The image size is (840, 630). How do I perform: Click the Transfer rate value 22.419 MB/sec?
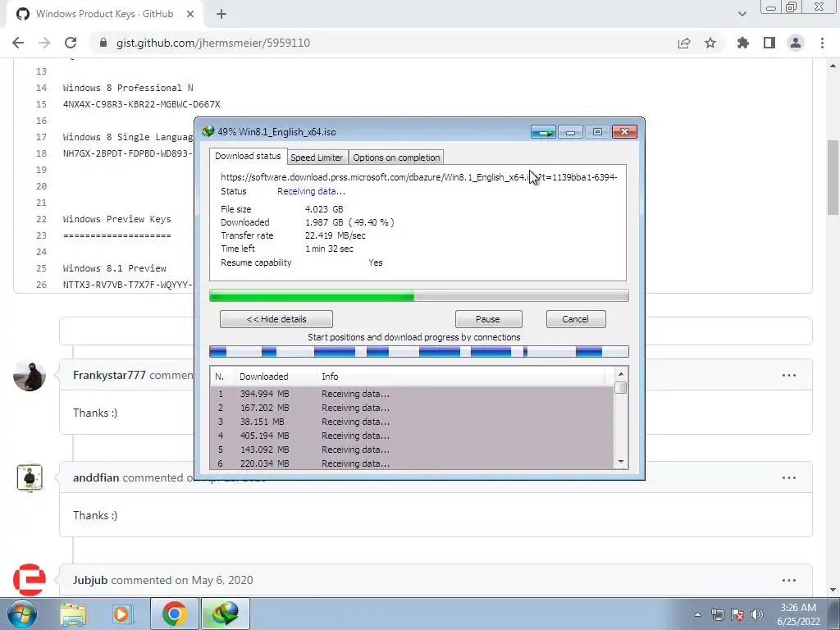click(336, 235)
